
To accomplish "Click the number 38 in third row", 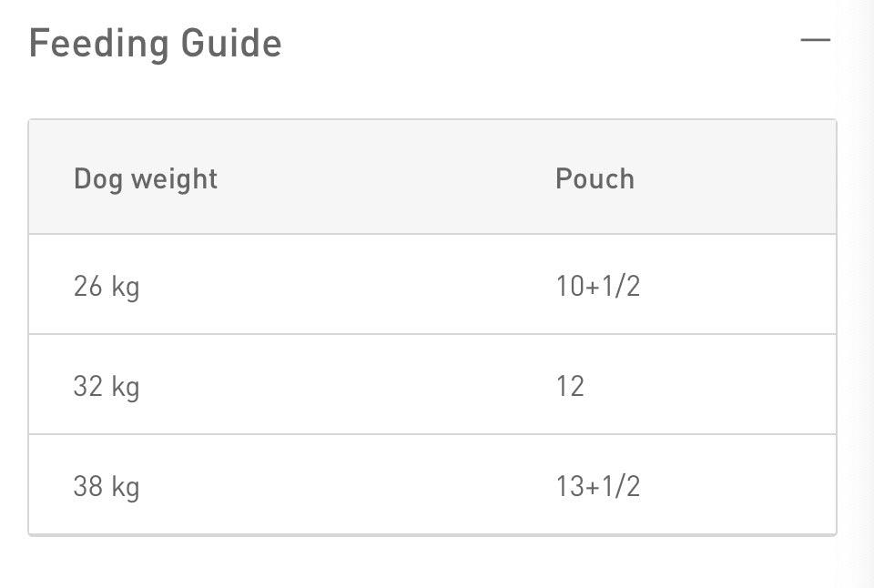I will (x=88, y=485).
